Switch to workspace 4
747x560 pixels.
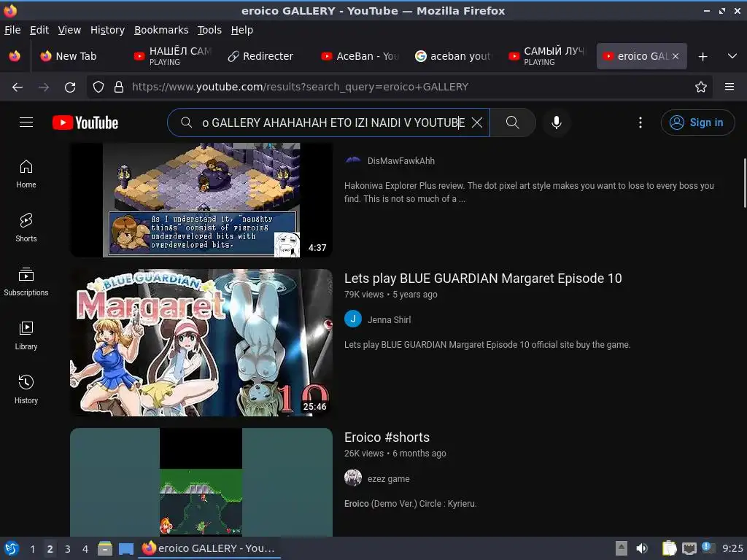click(x=85, y=548)
